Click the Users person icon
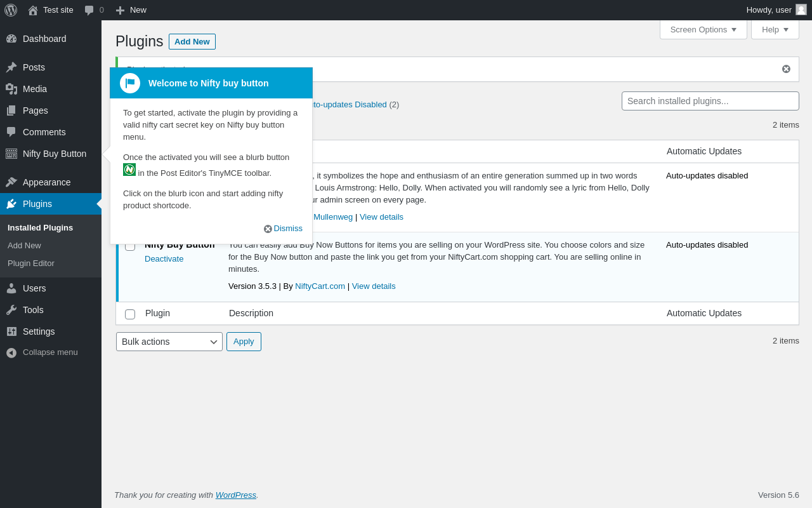812x508 pixels. coord(11,288)
